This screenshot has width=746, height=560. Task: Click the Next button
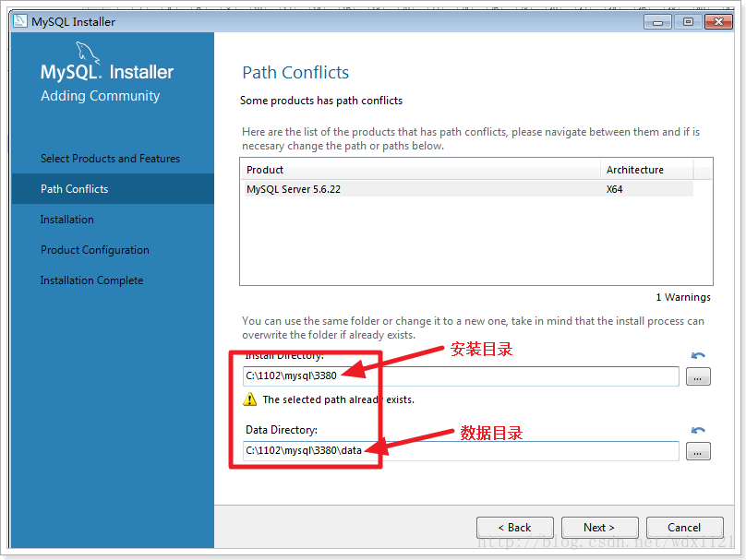point(599,527)
